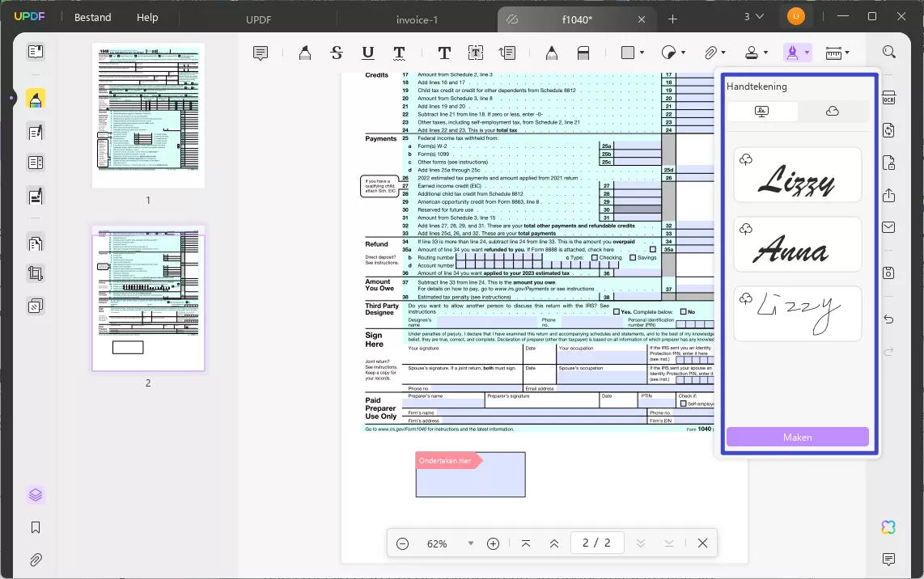Select the Highlight text tool
924x579 pixels.
tap(305, 53)
